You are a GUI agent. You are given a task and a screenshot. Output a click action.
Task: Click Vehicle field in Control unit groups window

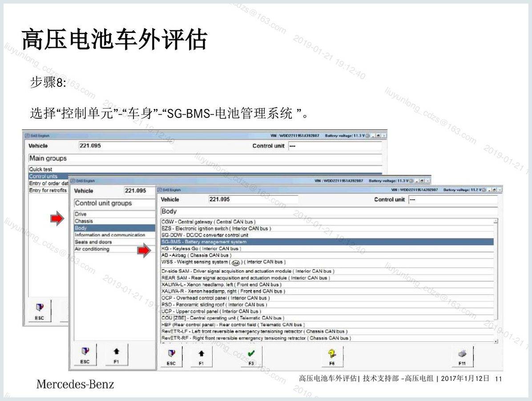tap(139, 191)
